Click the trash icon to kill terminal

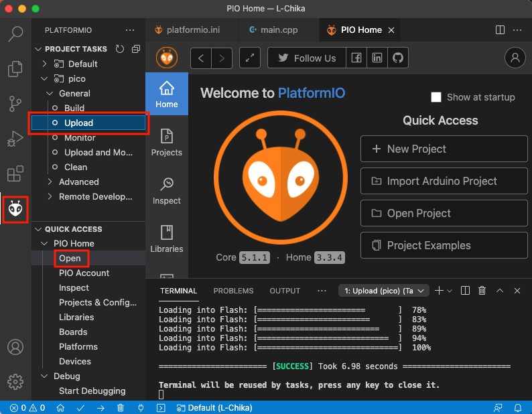coord(482,291)
